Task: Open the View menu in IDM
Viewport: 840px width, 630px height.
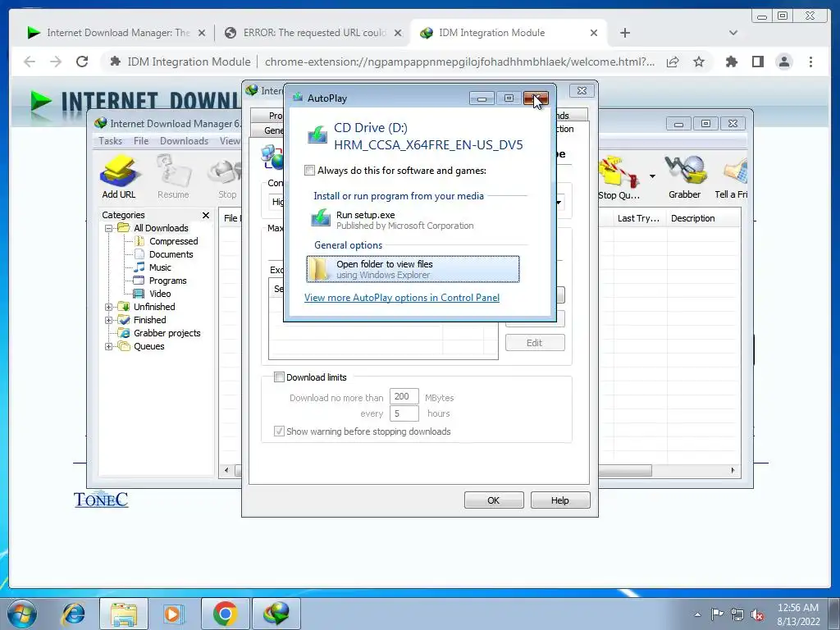Action: 230,141
